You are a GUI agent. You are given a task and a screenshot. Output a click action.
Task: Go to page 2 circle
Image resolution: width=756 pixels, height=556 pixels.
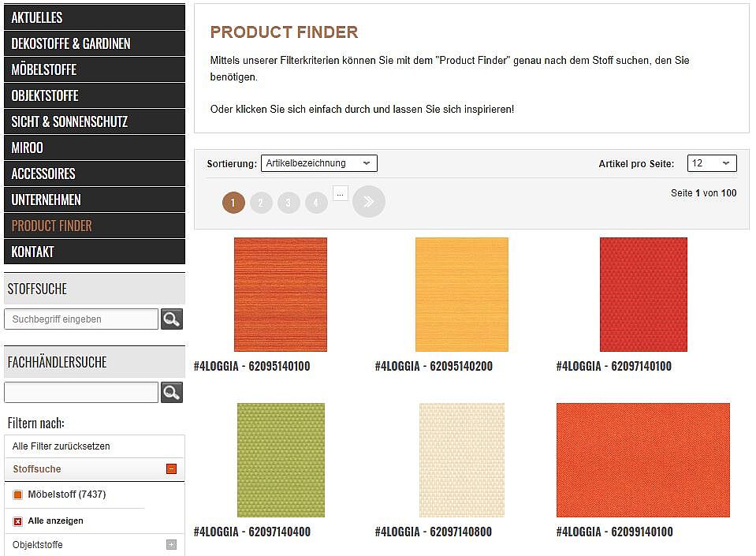[261, 203]
